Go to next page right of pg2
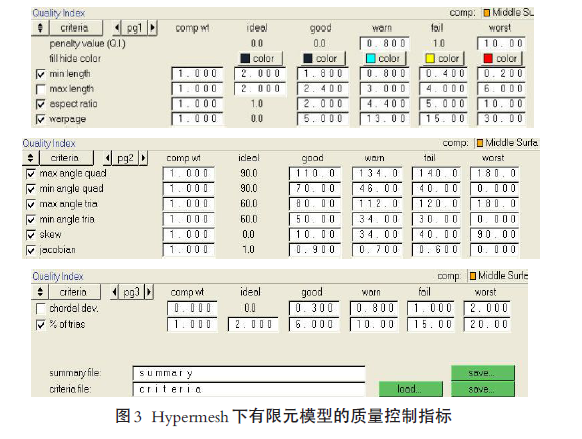 pyautogui.click(x=143, y=158)
